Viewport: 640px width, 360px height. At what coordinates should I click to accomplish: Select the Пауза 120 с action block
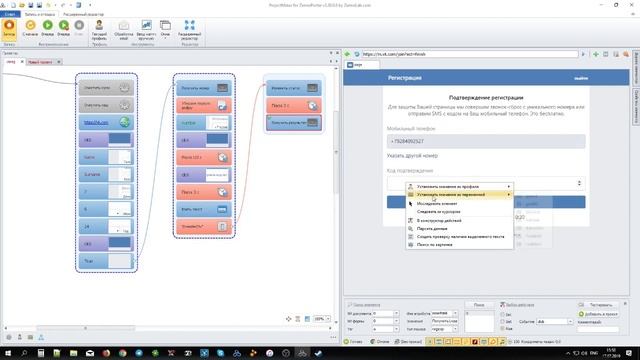204,157
